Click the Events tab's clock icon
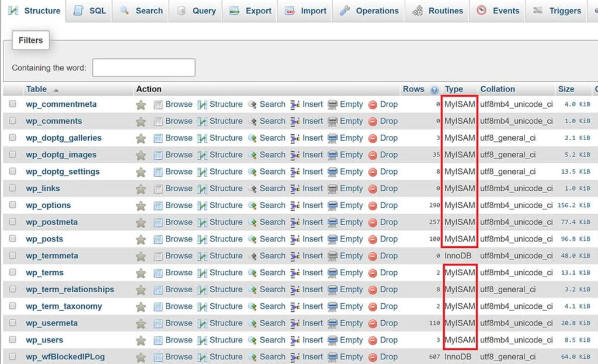This screenshot has height=364, width=598. pos(482,10)
